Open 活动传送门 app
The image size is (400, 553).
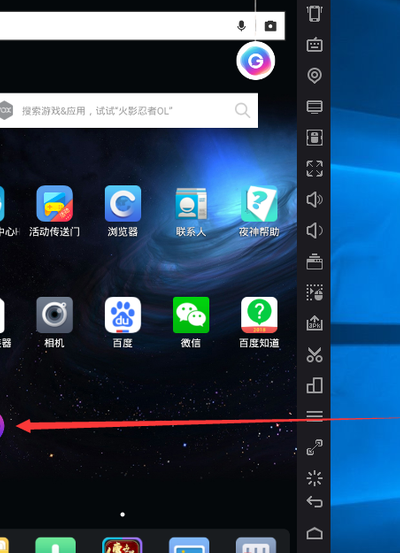(54, 211)
